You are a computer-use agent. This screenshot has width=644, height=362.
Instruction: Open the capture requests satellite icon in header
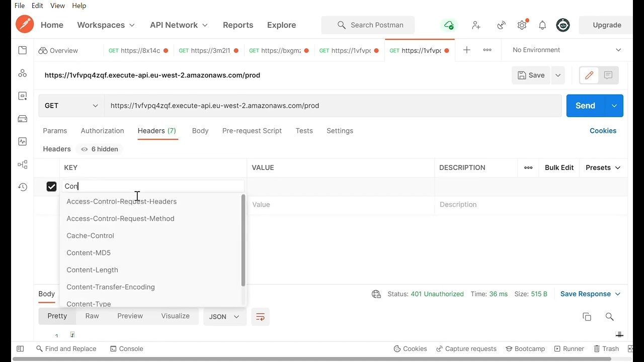(x=502, y=25)
